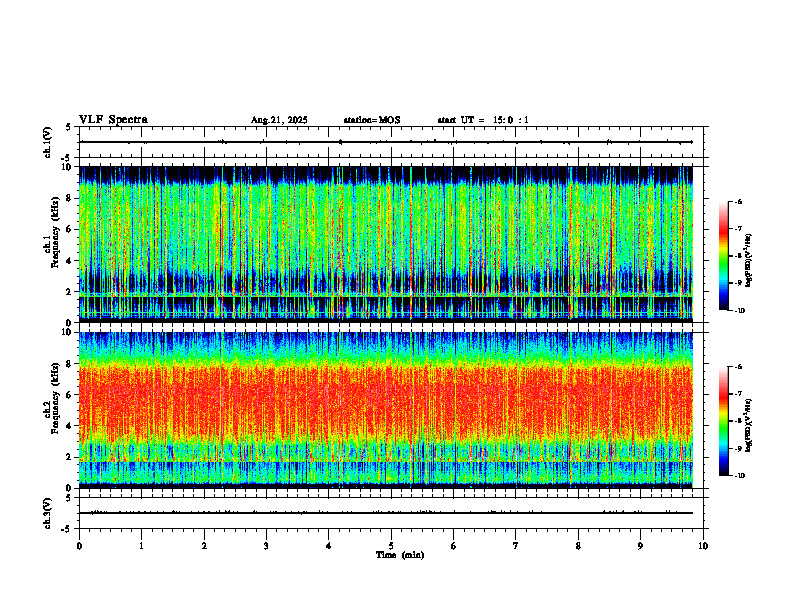Click the time axis tick label '8'
The height and width of the screenshot is (612, 792).
[x=578, y=546]
